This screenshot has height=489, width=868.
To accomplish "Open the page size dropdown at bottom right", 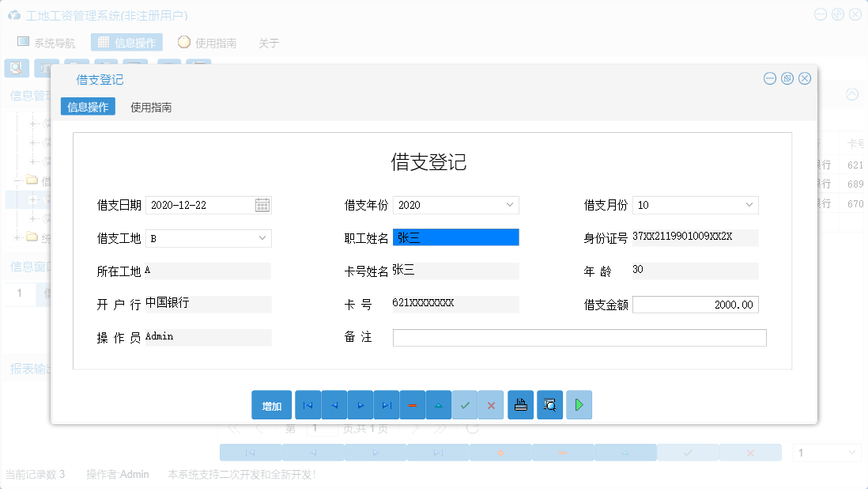I will (825, 452).
